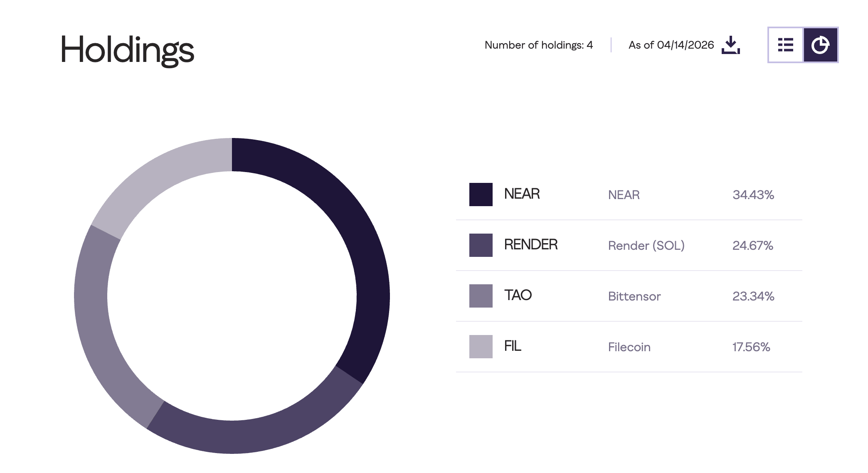Click the Filecoin name label
The image size is (868, 473).
[629, 347]
